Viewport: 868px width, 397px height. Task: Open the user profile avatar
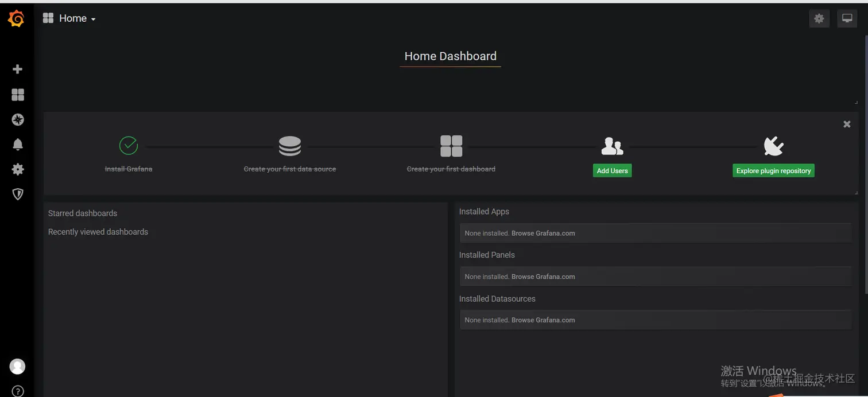(x=18, y=366)
